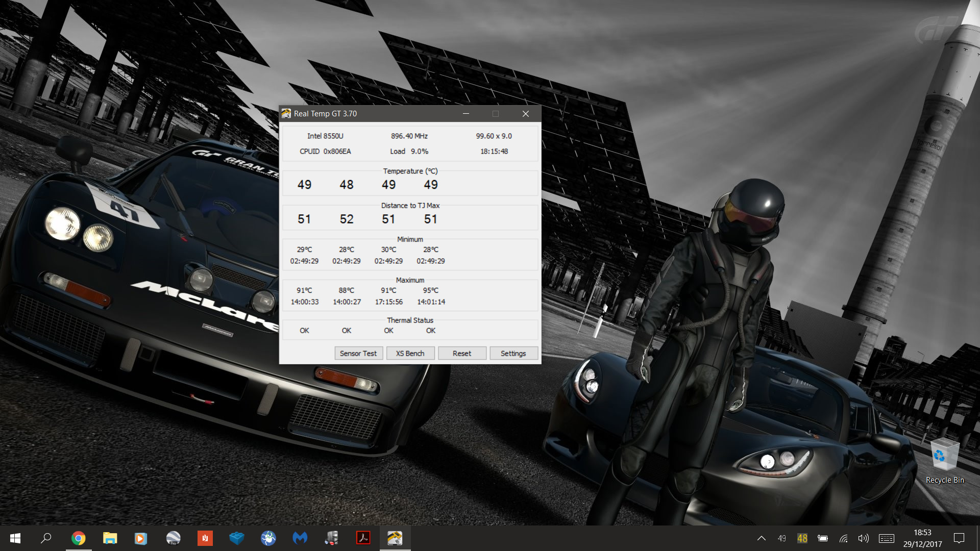The width and height of the screenshot is (980, 551).
Task: Start the XS Bench benchmark
Action: (410, 353)
